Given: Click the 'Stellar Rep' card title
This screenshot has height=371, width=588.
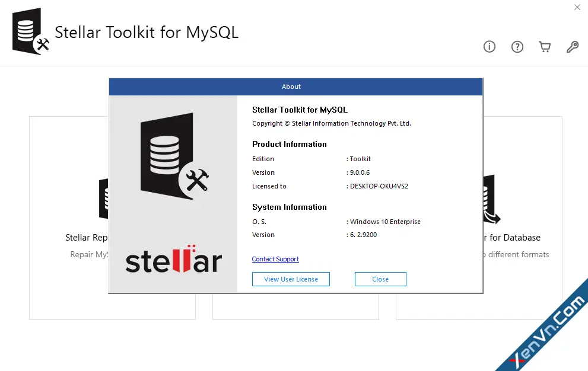Looking at the screenshot, I should [87, 238].
